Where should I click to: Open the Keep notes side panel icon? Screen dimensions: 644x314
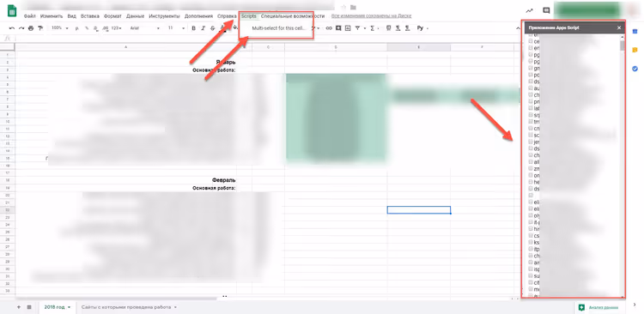[635, 50]
